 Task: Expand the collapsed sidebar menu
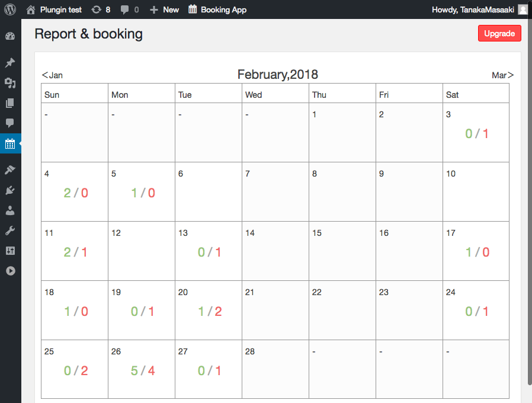click(10, 271)
